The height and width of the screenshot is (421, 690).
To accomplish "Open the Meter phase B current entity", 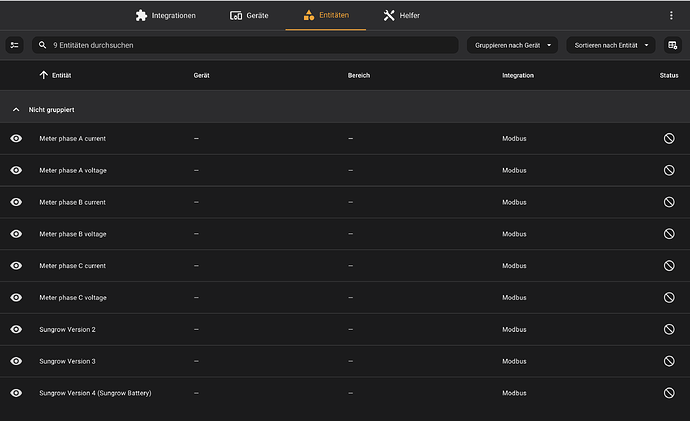I will (73, 202).
